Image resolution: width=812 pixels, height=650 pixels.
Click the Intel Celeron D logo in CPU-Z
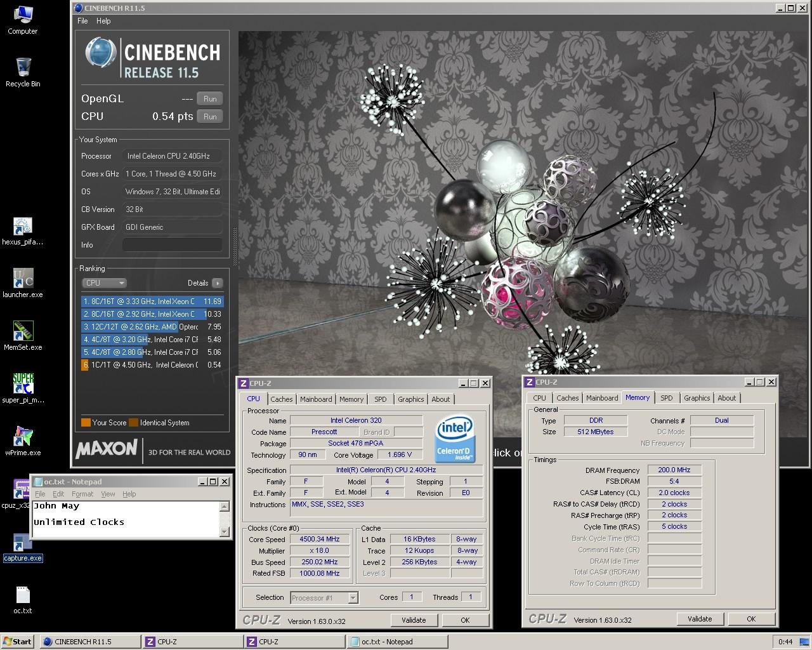pos(454,439)
